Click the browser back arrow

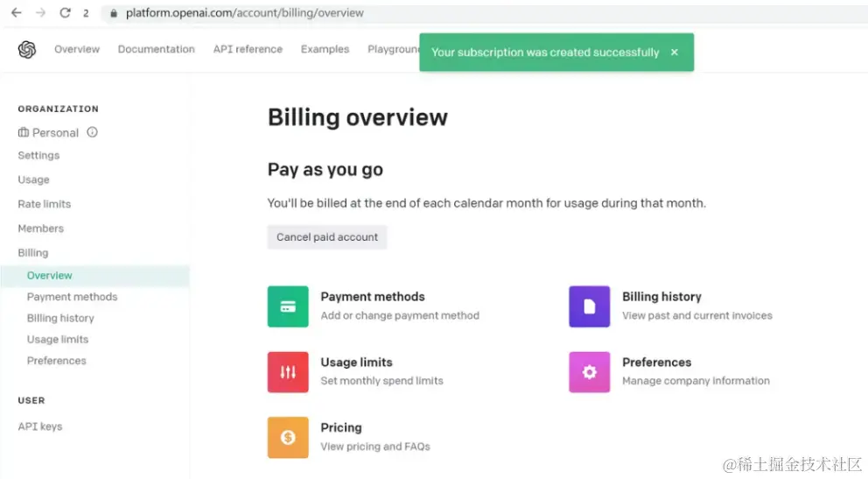[x=16, y=13]
